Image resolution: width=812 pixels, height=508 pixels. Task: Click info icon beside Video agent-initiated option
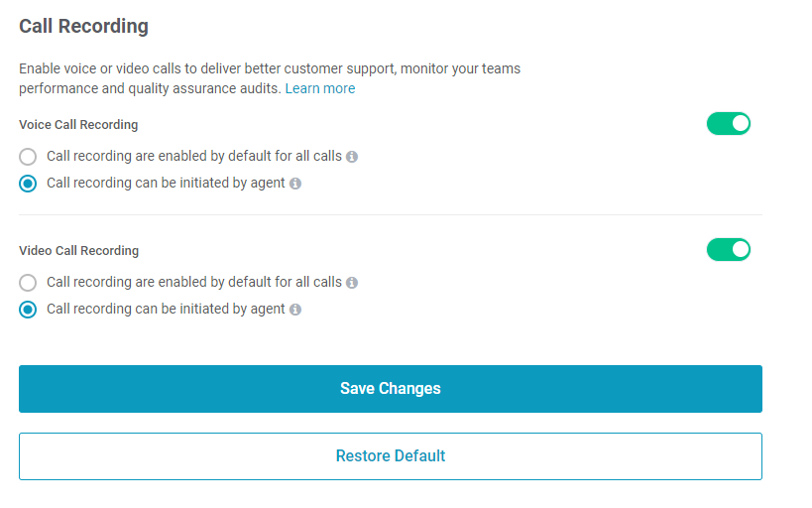[295, 310]
